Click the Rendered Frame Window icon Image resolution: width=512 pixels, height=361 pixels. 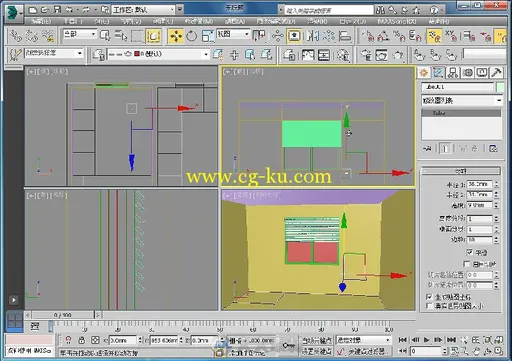(382, 55)
